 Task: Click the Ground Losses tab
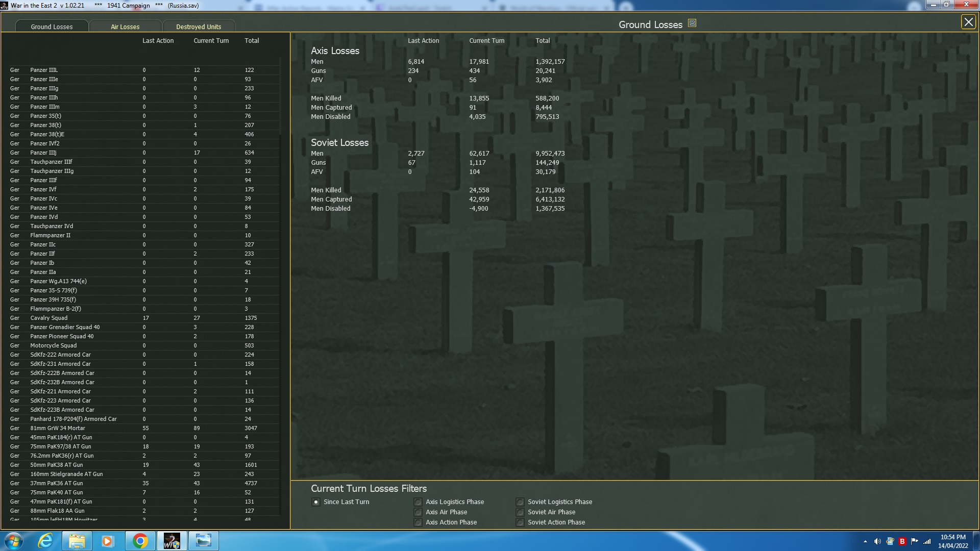click(52, 27)
